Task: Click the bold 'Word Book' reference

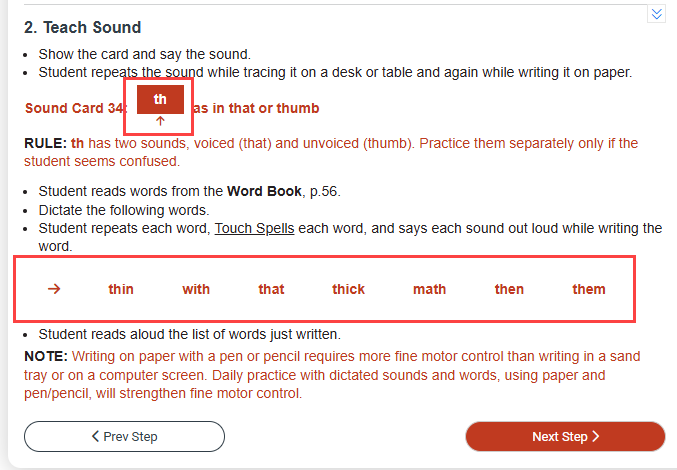Action: click(x=264, y=191)
